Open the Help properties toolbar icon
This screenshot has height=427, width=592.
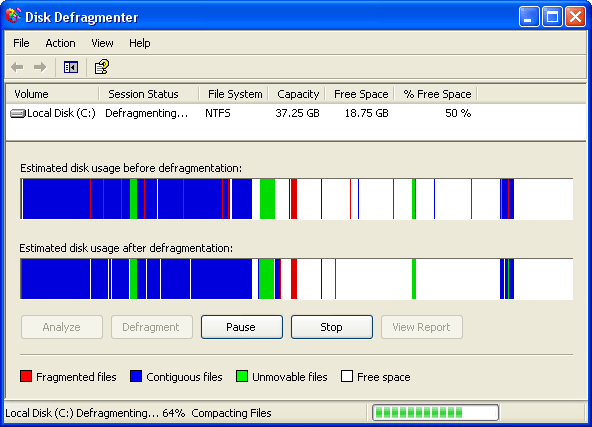tap(102, 67)
